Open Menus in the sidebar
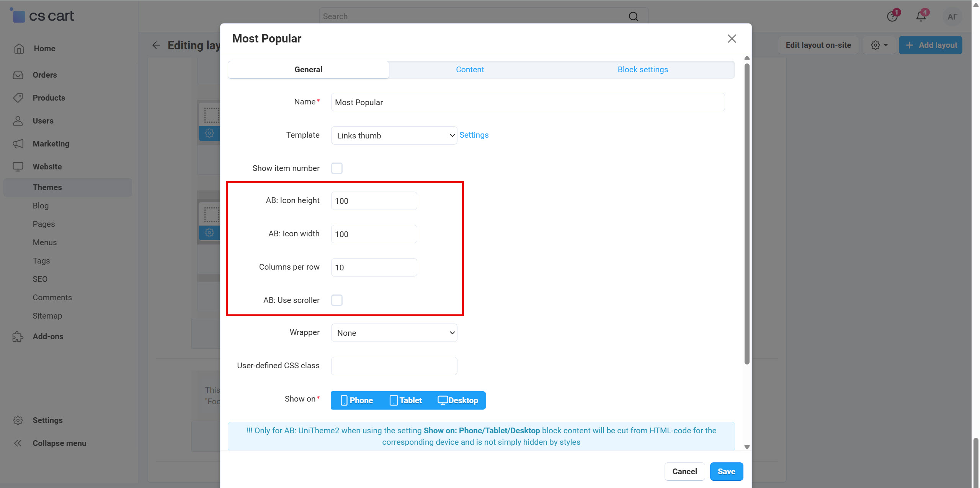Image resolution: width=980 pixels, height=488 pixels. pos(44,242)
